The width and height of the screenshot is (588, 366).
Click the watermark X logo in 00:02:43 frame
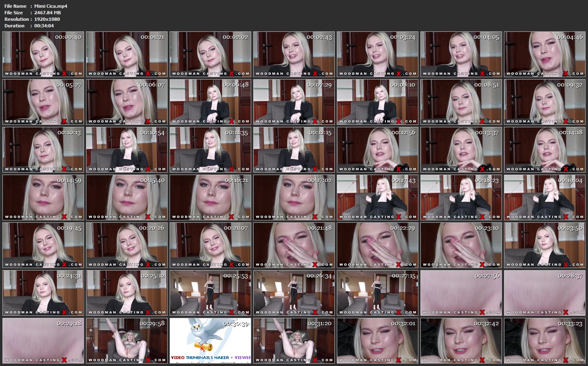(x=315, y=74)
